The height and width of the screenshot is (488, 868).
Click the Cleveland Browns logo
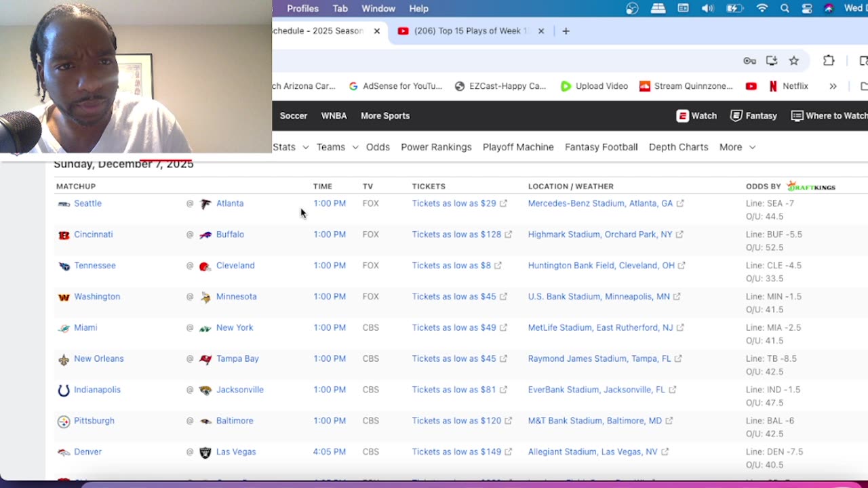point(205,266)
